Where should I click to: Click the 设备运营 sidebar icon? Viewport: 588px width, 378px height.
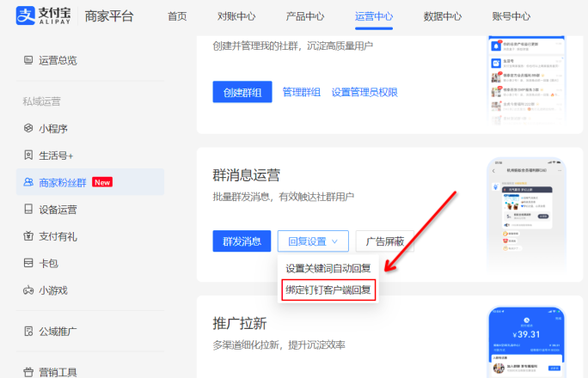(28, 209)
